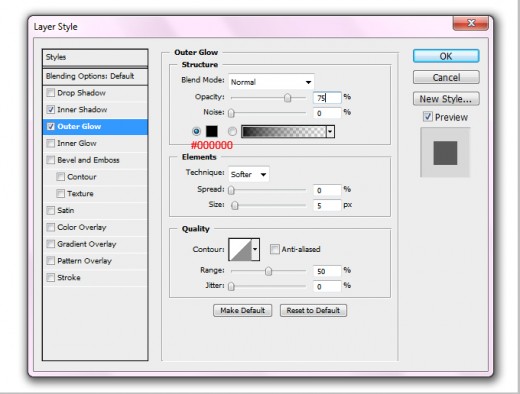
Task: Click the Noise value field
Action: point(327,113)
